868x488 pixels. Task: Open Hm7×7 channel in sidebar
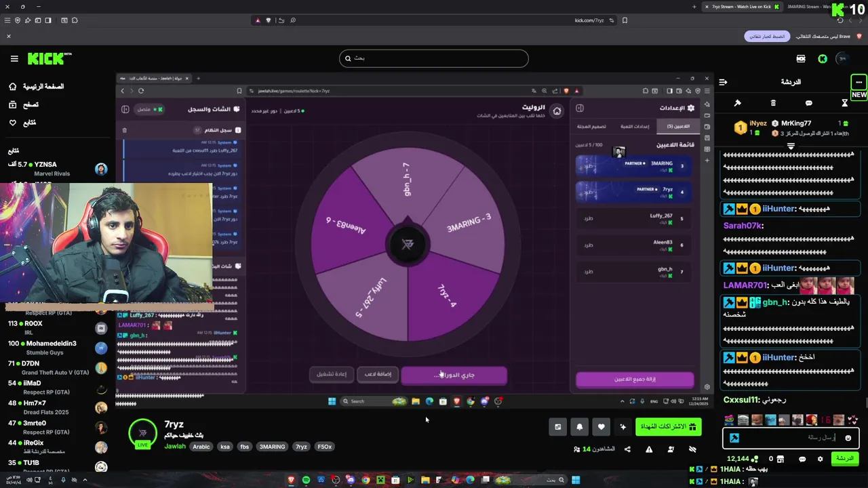[58, 407]
